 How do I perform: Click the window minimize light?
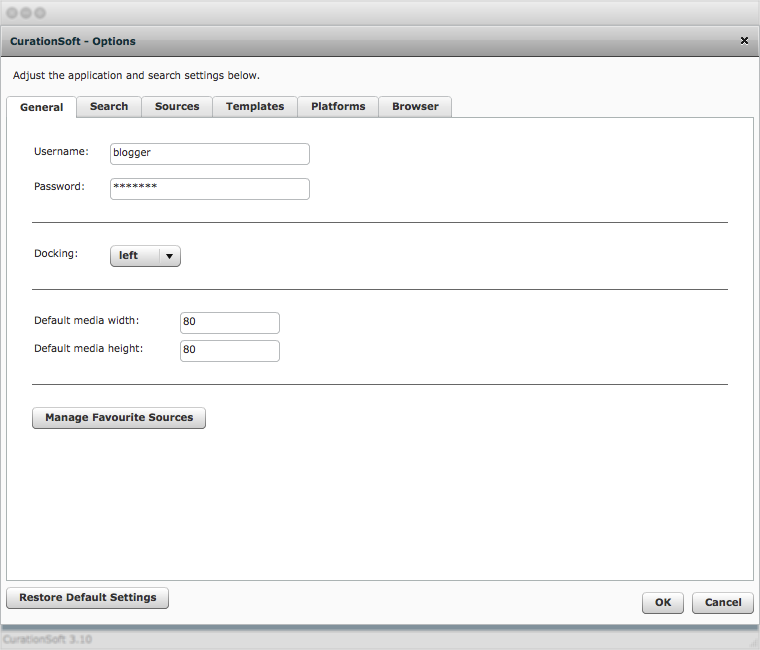(x=26, y=13)
